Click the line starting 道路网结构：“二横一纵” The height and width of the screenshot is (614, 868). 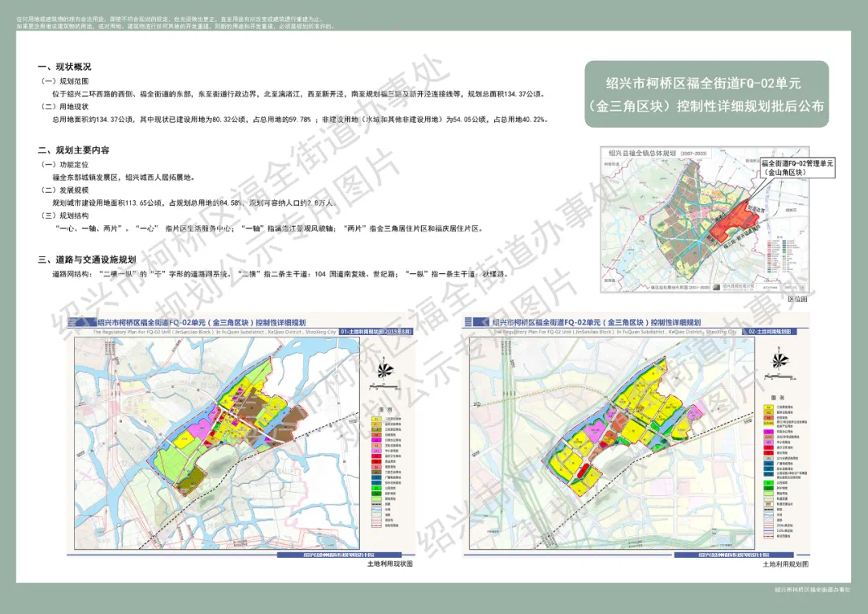pyautogui.click(x=280, y=273)
